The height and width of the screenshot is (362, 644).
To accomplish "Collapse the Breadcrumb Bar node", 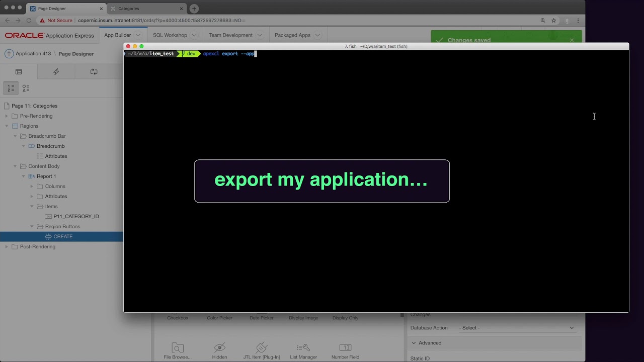I will (15, 136).
